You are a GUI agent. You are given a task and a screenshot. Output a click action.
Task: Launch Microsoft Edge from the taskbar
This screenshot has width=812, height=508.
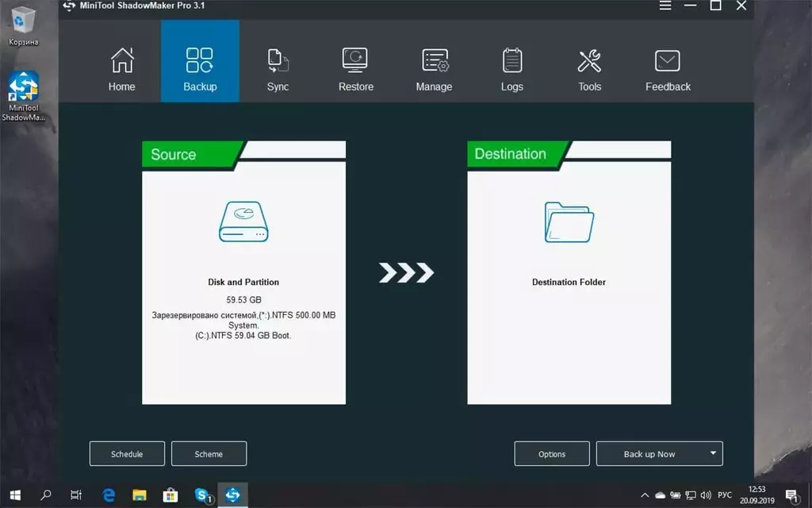[108, 495]
